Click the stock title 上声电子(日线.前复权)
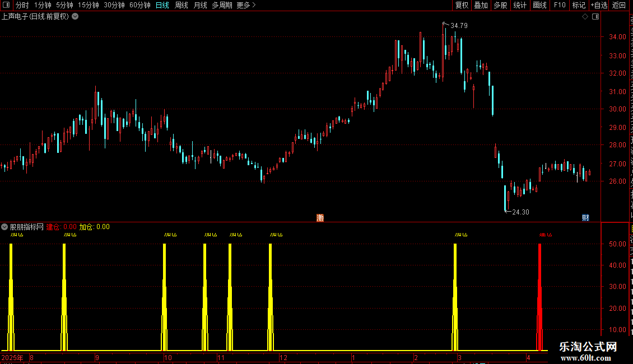The image size is (633, 364). pos(35,17)
